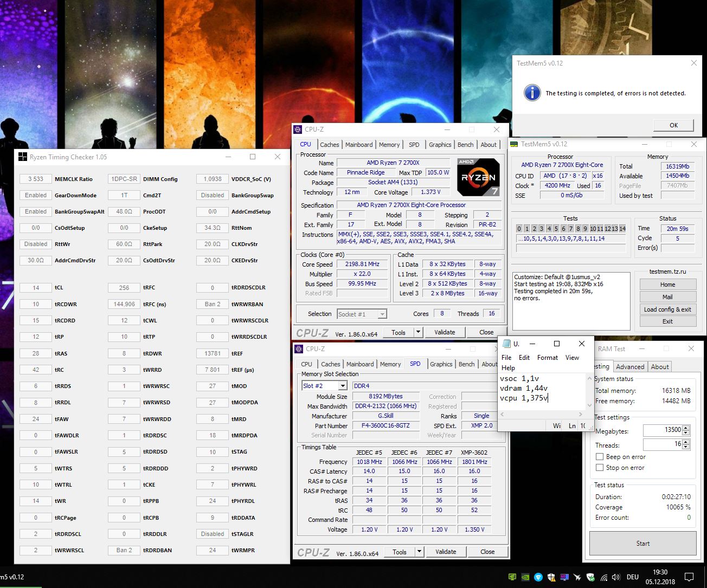Screen dimensions: 707x588
Task: Click OK in TestMem5 completion dialog
Action: click(673, 125)
